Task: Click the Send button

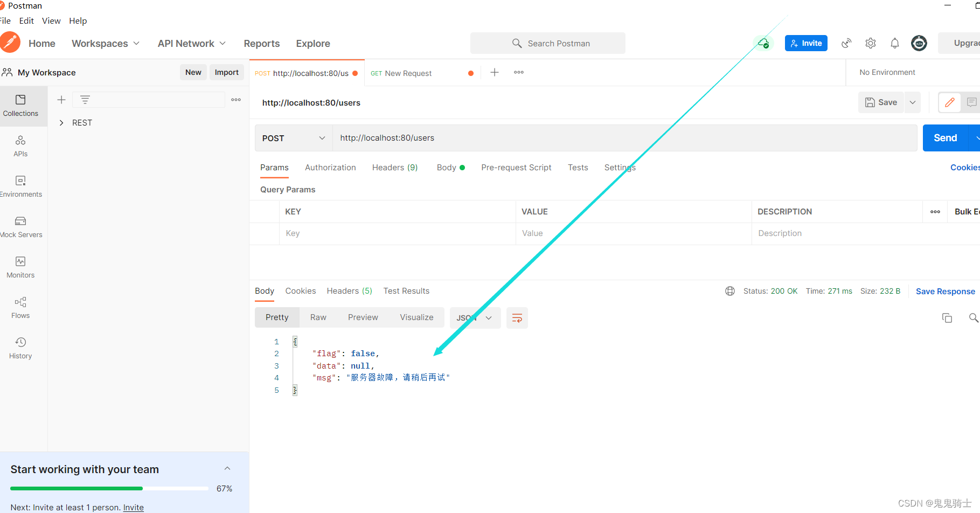Action: pyautogui.click(x=945, y=138)
